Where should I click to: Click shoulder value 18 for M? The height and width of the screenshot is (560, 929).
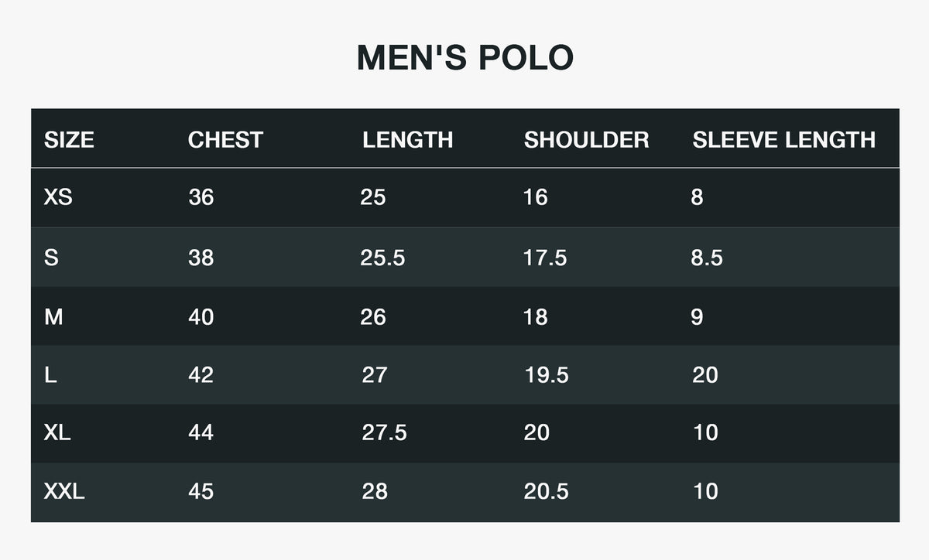(535, 316)
